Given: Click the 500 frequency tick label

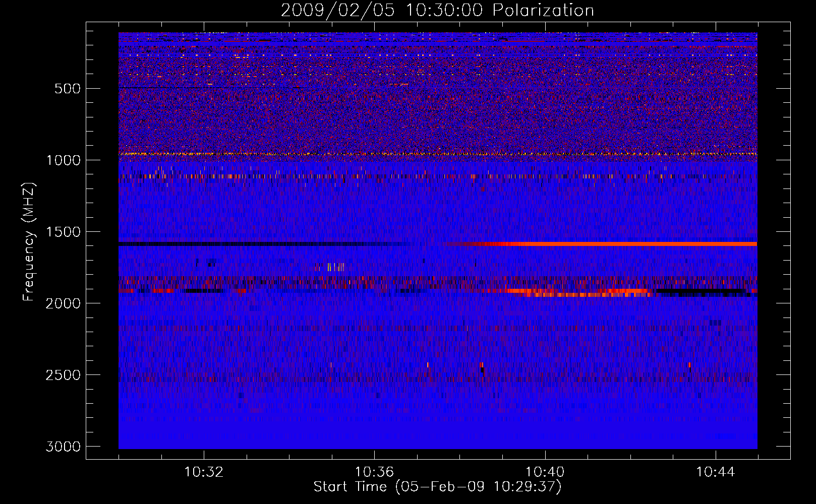Looking at the screenshot, I should coord(67,89).
